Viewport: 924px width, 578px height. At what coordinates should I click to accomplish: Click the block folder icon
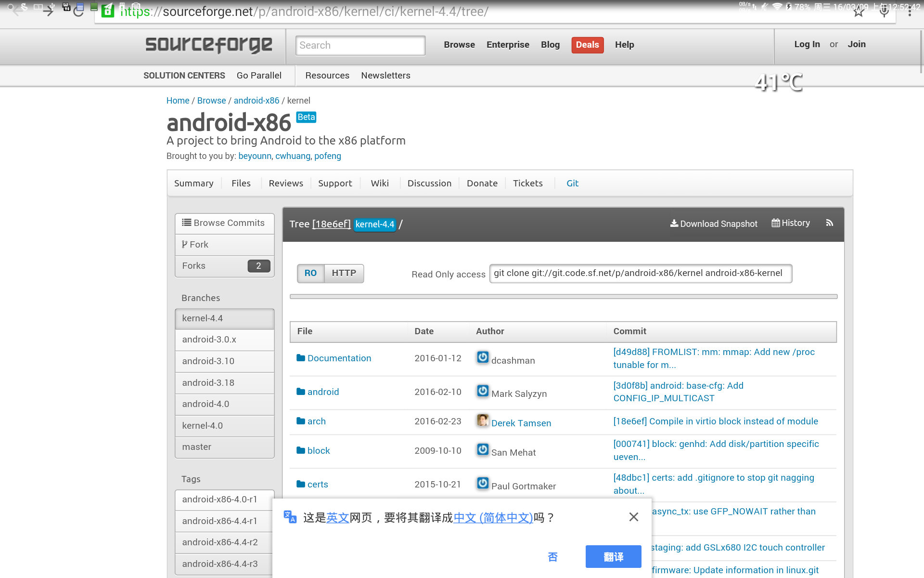click(301, 450)
